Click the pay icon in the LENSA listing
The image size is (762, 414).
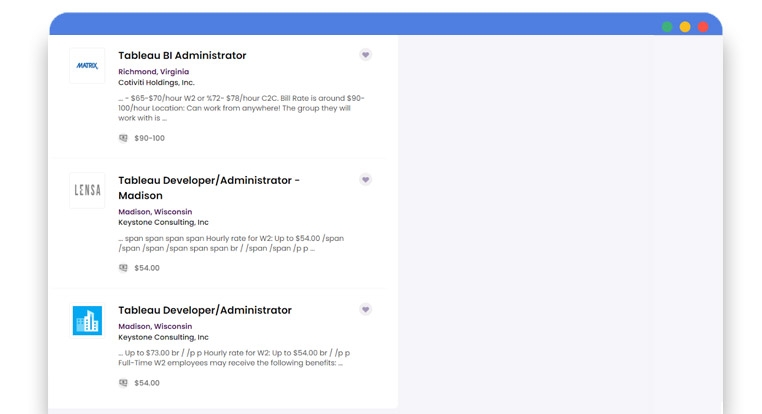[x=123, y=268]
